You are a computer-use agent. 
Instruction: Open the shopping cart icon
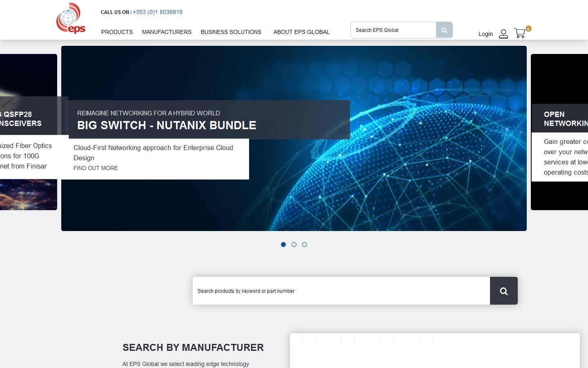[519, 33]
